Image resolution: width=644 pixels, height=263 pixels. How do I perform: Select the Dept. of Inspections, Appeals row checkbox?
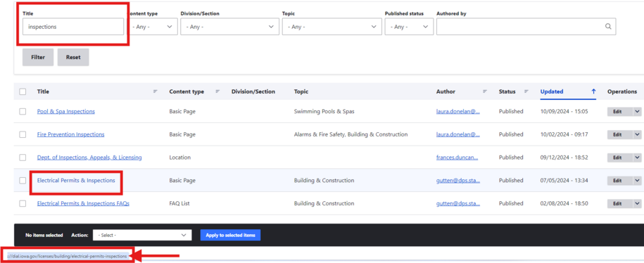coord(23,158)
